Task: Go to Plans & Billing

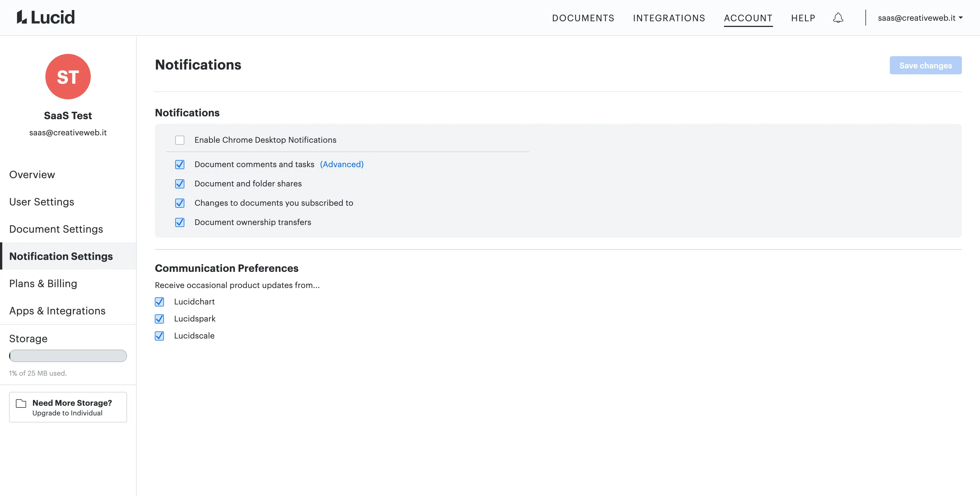Action: point(68,283)
